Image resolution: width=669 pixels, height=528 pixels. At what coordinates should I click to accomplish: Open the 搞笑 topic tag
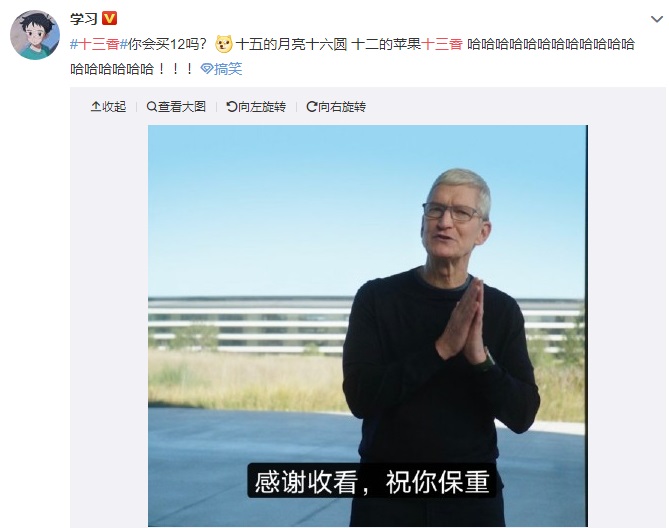(228, 69)
